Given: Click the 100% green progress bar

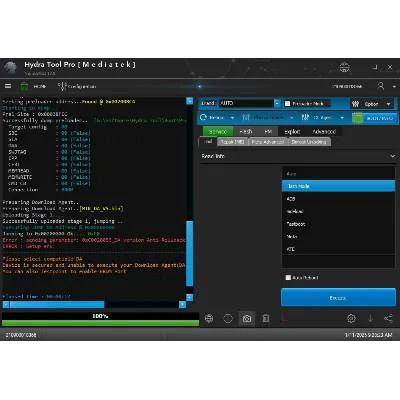Looking at the screenshot, I should click(100, 323).
